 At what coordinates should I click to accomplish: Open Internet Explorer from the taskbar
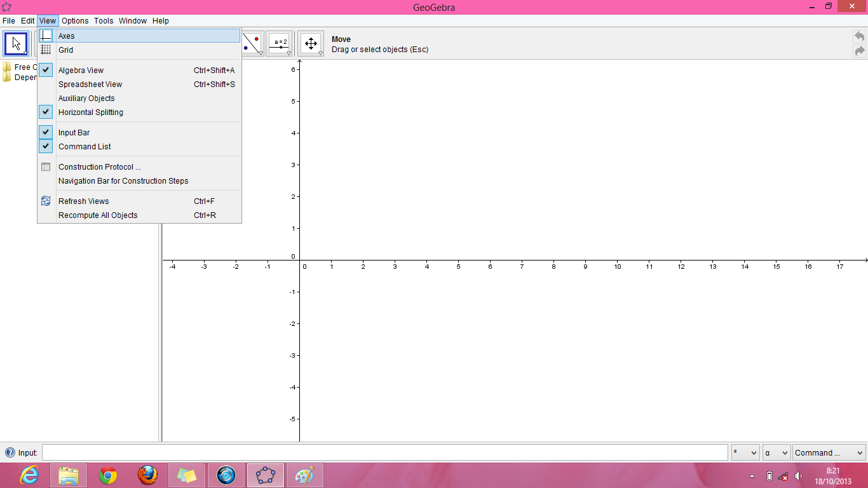pyautogui.click(x=29, y=475)
